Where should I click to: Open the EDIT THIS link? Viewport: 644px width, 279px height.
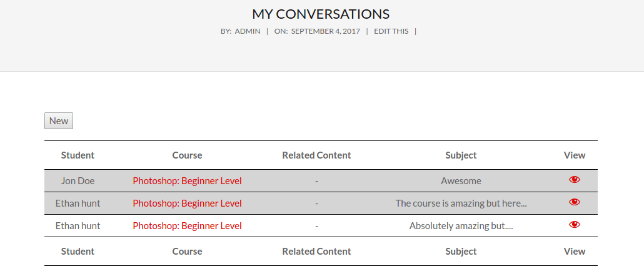391,31
